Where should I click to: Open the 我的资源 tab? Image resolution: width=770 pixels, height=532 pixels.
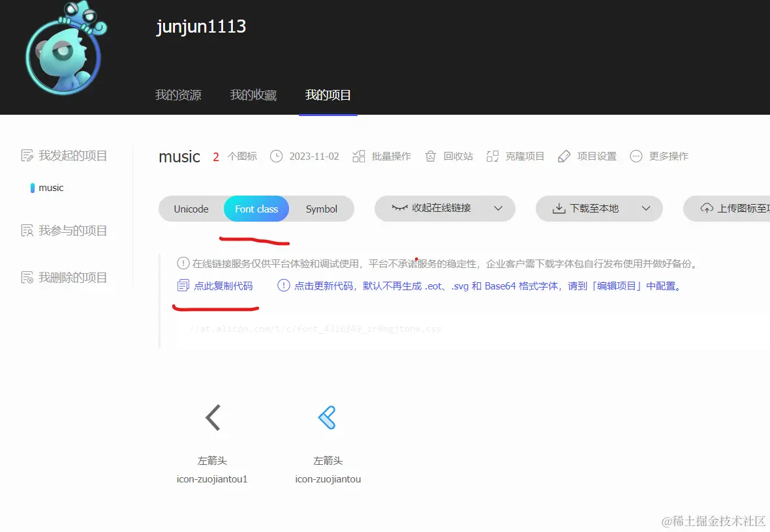(x=178, y=95)
